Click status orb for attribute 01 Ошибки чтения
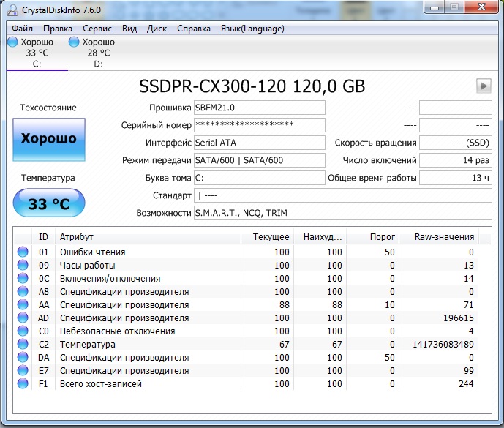The height and width of the screenshot is (428, 504). 23,252
